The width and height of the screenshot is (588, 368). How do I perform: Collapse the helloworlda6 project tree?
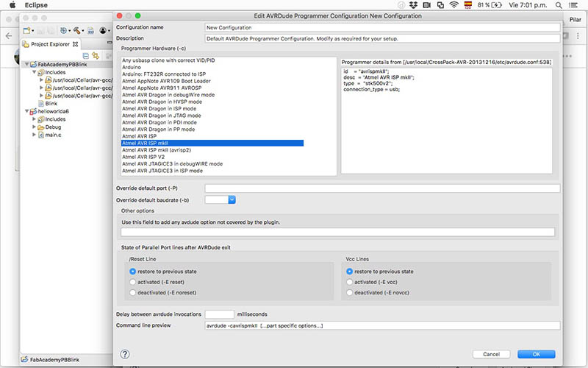click(26, 111)
